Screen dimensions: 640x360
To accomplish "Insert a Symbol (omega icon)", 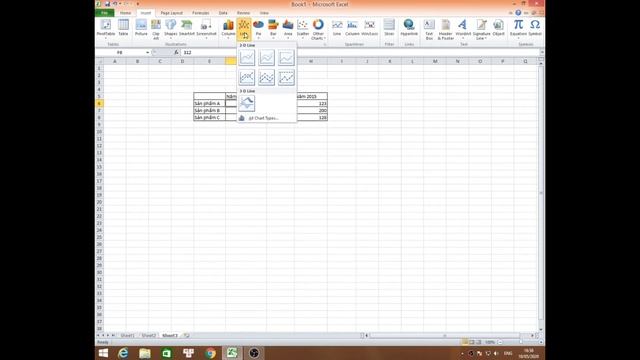I will pyautogui.click(x=535, y=29).
